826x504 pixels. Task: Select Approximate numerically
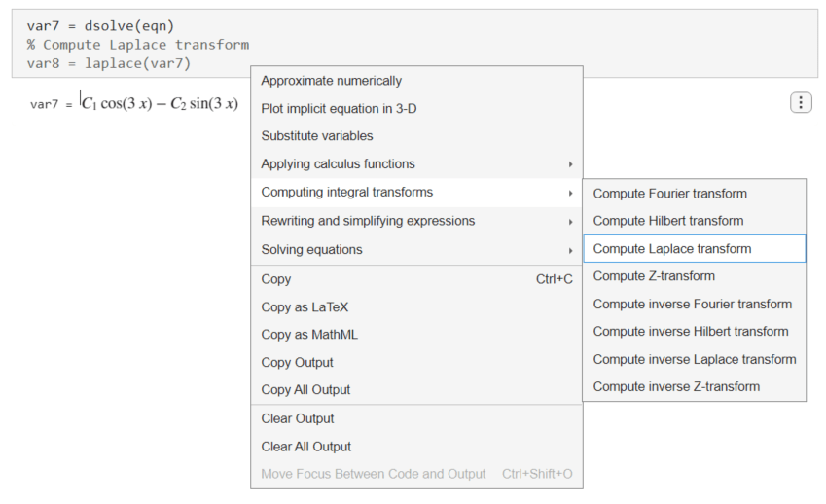click(x=331, y=81)
